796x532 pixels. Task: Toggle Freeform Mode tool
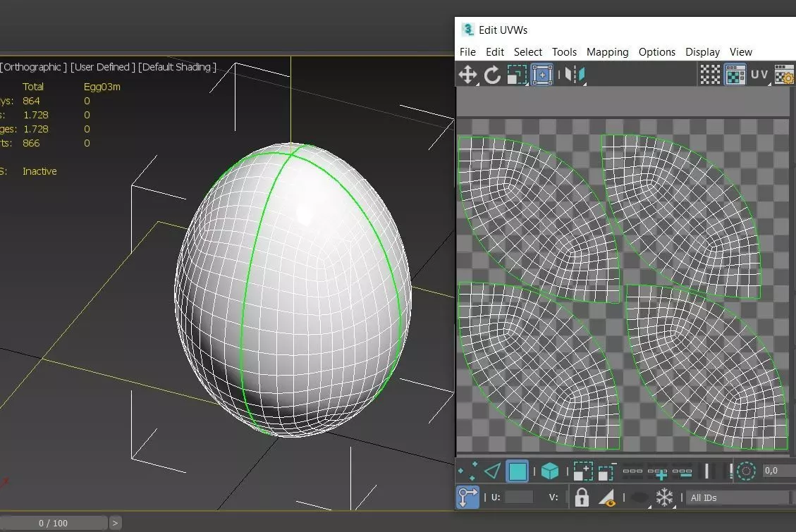[541, 75]
